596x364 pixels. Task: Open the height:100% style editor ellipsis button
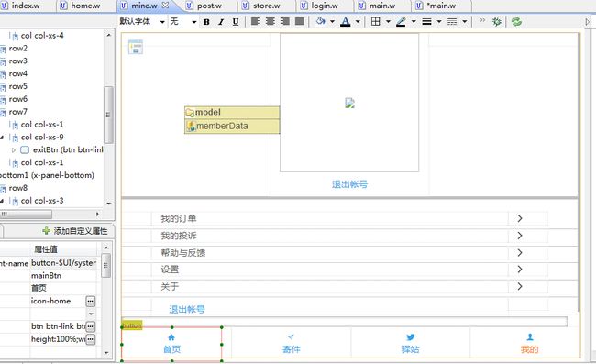[x=91, y=339]
